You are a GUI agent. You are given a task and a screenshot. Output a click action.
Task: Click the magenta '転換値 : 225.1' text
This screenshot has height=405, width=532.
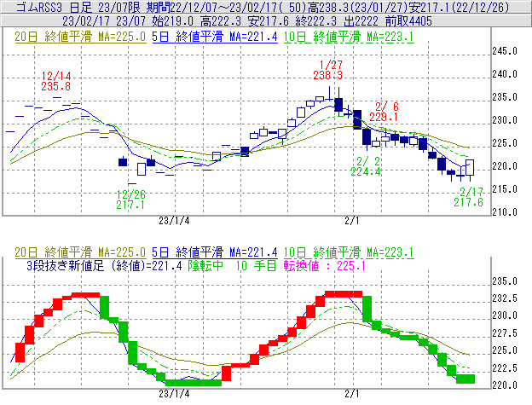324,265
